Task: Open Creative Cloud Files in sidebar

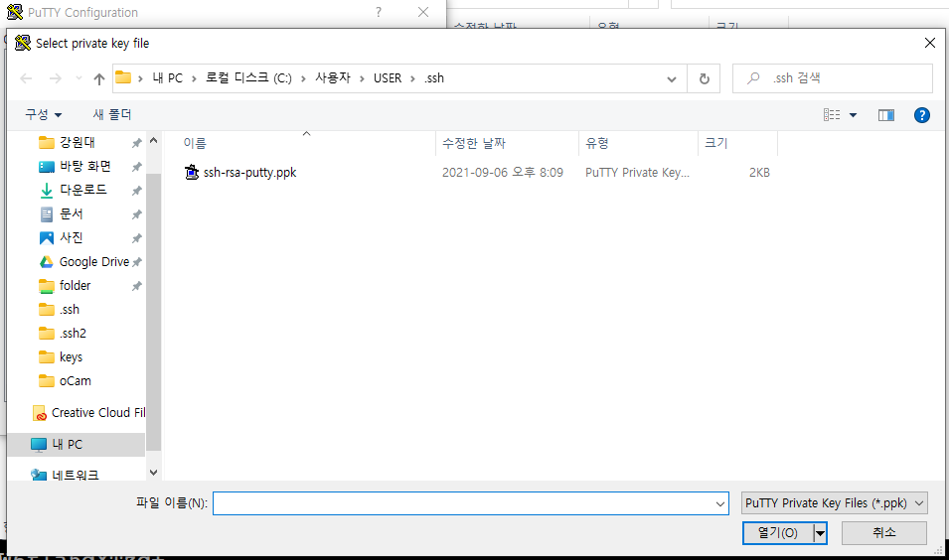Action: coord(98,413)
